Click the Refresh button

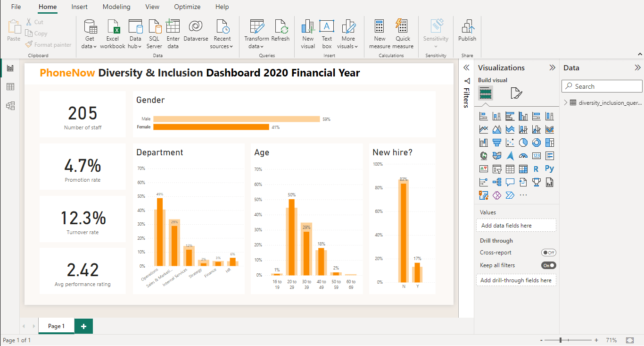pos(281,31)
